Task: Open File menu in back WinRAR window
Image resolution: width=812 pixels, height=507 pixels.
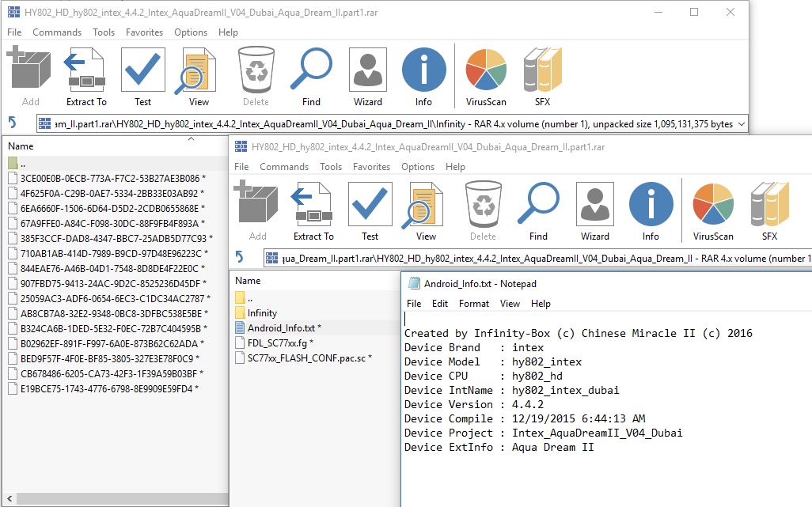Action: 14,32
